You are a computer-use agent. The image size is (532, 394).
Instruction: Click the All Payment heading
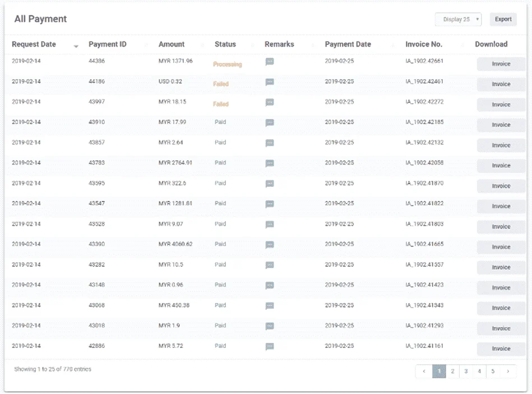40,19
